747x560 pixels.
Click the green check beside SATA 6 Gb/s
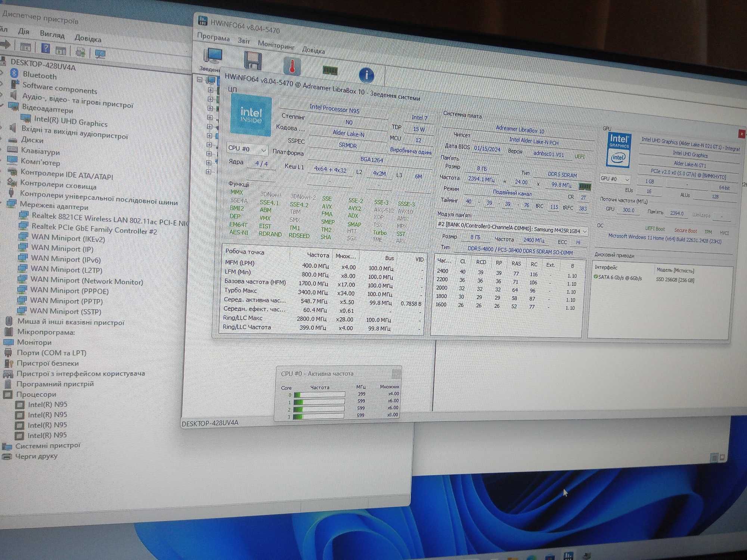(596, 276)
